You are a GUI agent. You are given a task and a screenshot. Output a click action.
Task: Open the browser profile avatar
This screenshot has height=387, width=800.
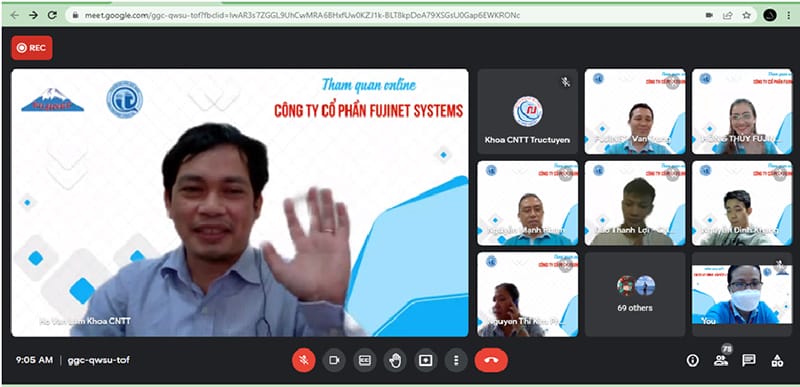pyautogui.click(x=770, y=15)
